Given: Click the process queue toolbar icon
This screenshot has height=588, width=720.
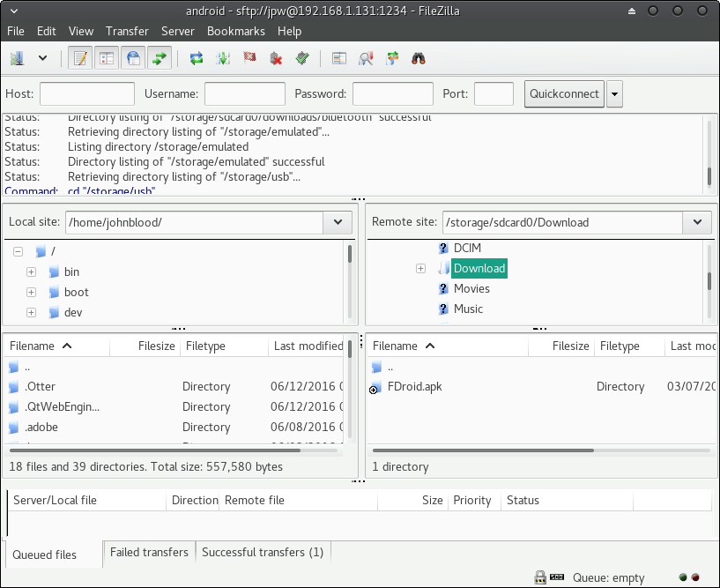Looking at the screenshot, I should tap(224, 59).
